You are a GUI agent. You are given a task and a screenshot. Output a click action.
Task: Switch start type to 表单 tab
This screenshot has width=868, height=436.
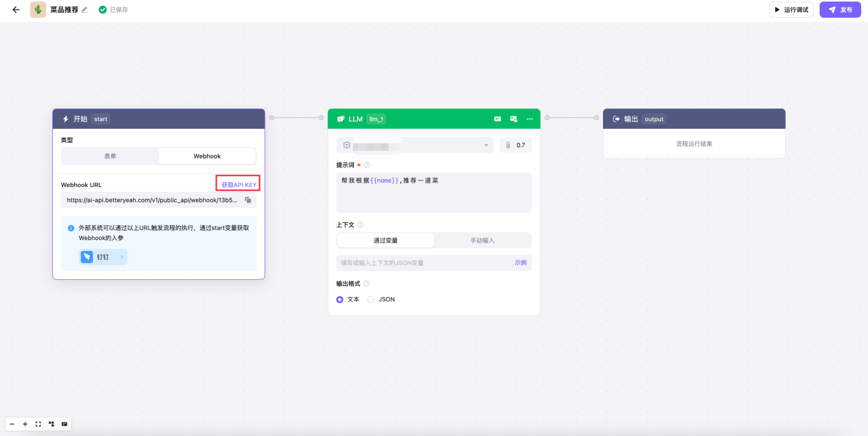pyautogui.click(x=110, y=156)
